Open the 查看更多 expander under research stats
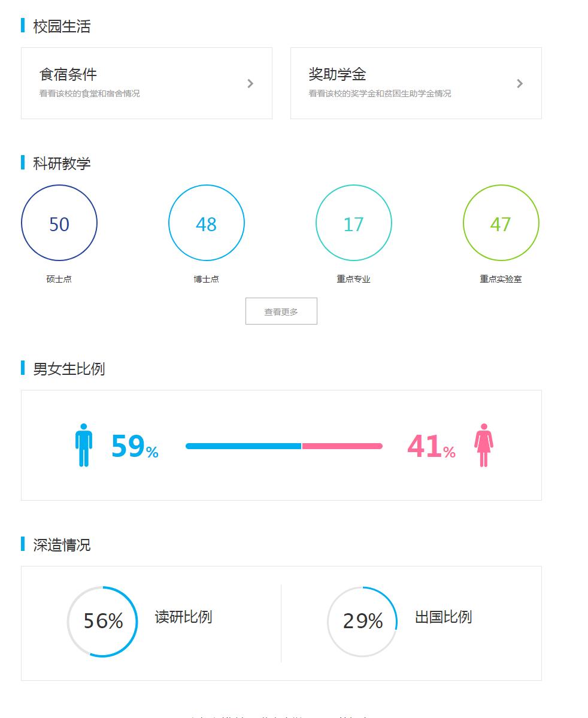The height and width of the screenshot is (718, 588). 281,311
